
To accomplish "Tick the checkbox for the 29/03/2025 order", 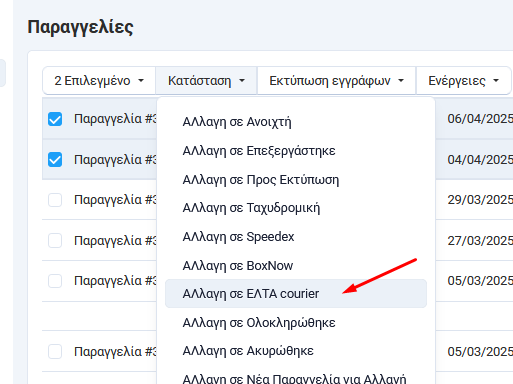I will [x=55, y=200].
